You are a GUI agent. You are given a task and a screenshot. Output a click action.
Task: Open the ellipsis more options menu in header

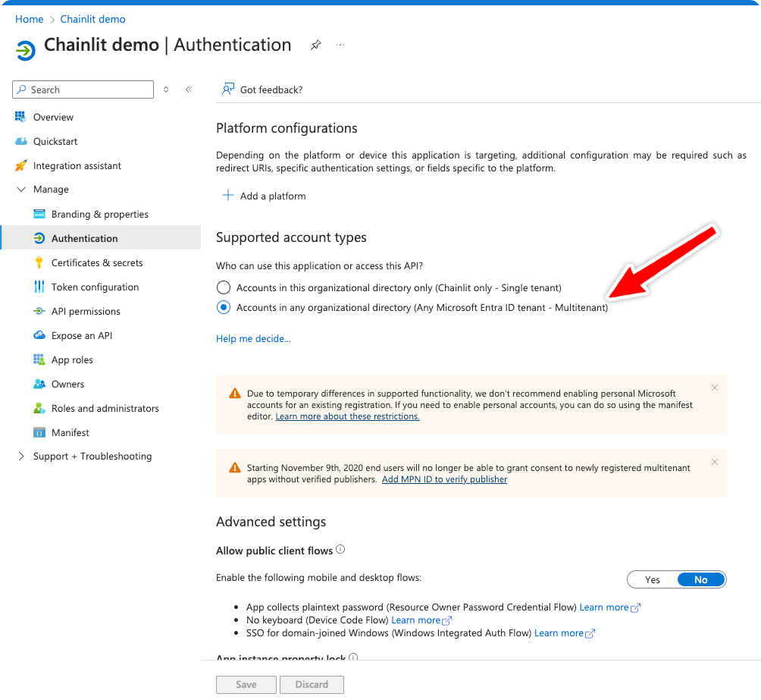[x=340, y=45]
